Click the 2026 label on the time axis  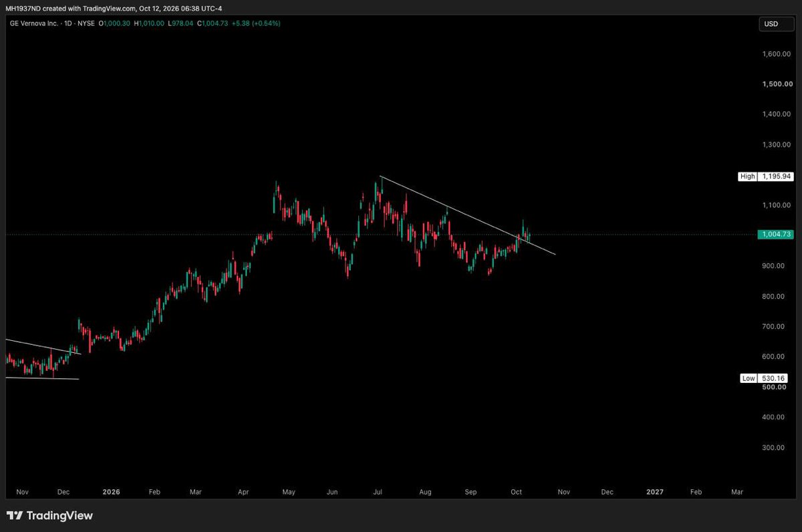(x=111, y=492)
